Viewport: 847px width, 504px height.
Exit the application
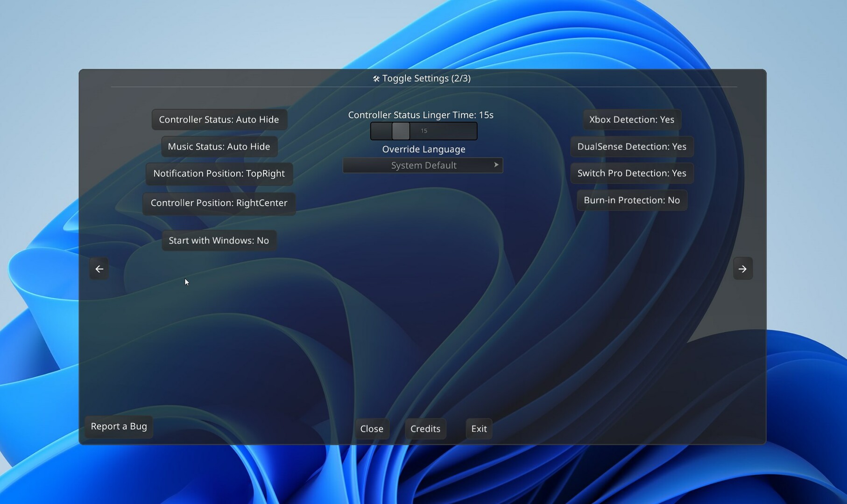[478, 428]
